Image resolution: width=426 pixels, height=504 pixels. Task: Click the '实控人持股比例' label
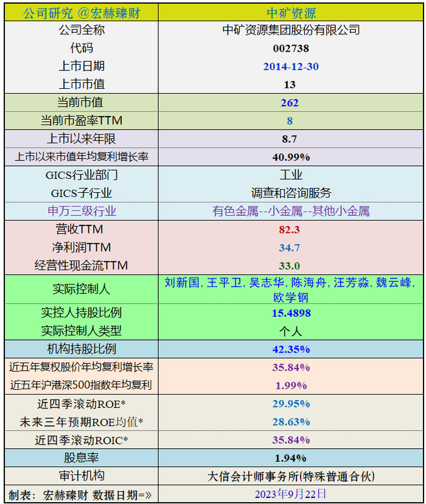(82, 312)
